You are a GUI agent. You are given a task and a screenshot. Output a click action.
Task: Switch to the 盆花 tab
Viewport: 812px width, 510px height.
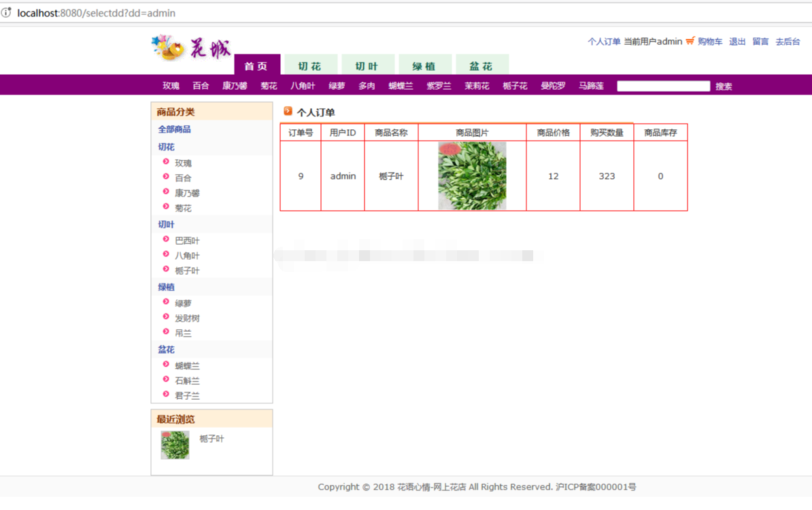pos(481,65)
